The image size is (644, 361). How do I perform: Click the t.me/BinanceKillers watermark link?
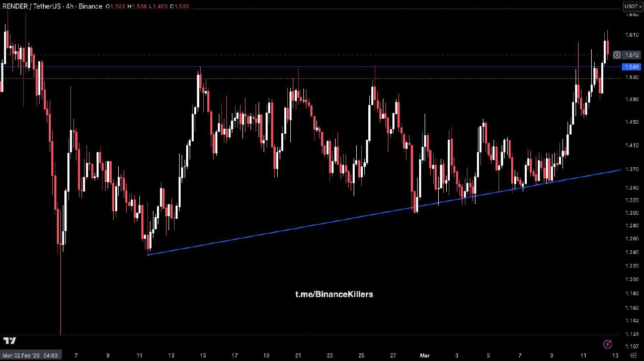tap(334, 294)
